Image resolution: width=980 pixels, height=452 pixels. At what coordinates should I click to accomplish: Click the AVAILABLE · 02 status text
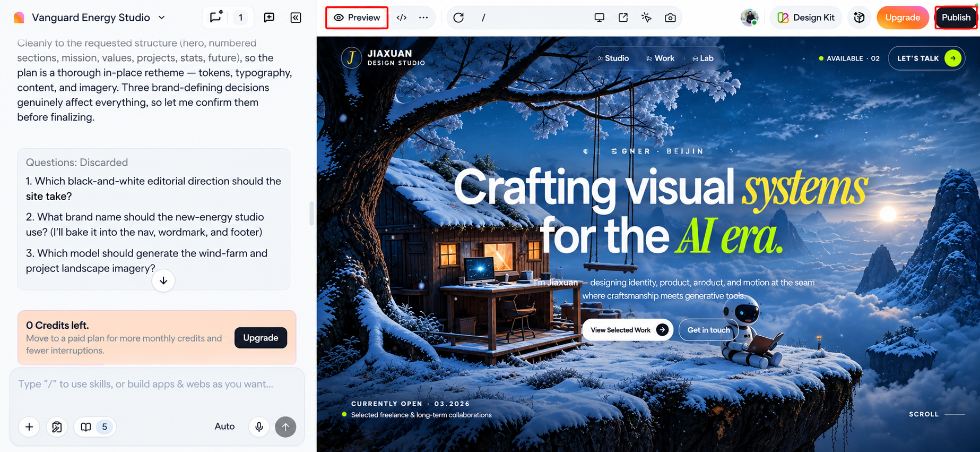click(x=849, y=58)
